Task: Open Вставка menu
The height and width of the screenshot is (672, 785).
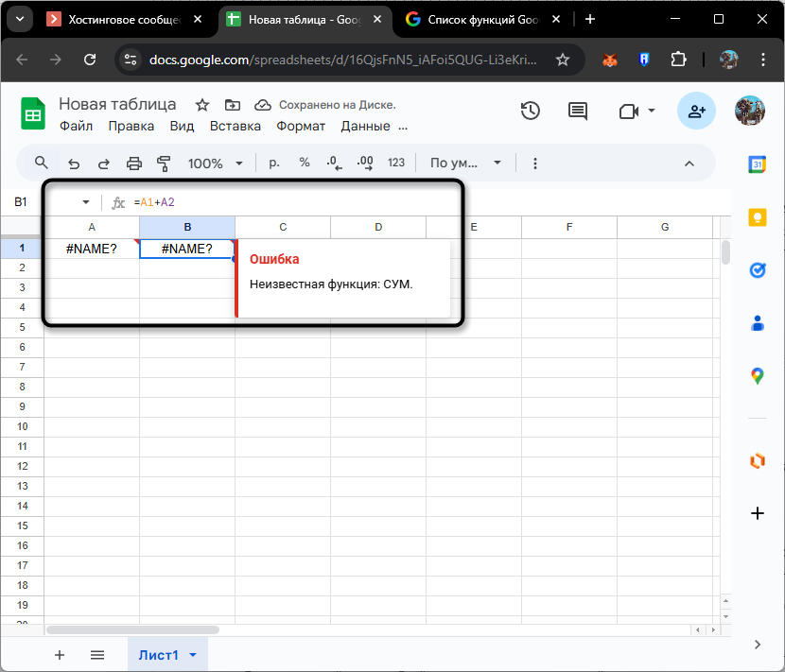Action: pos(235,126)
